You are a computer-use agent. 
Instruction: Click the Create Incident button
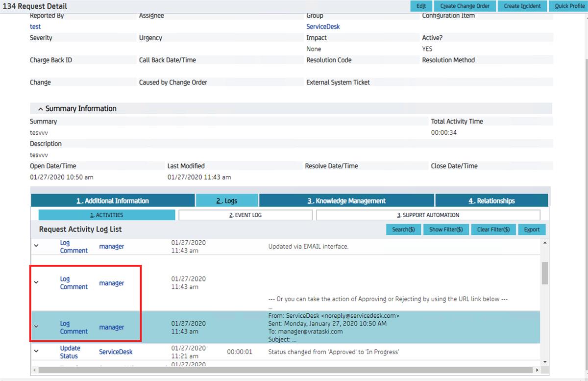click(522, 6)
